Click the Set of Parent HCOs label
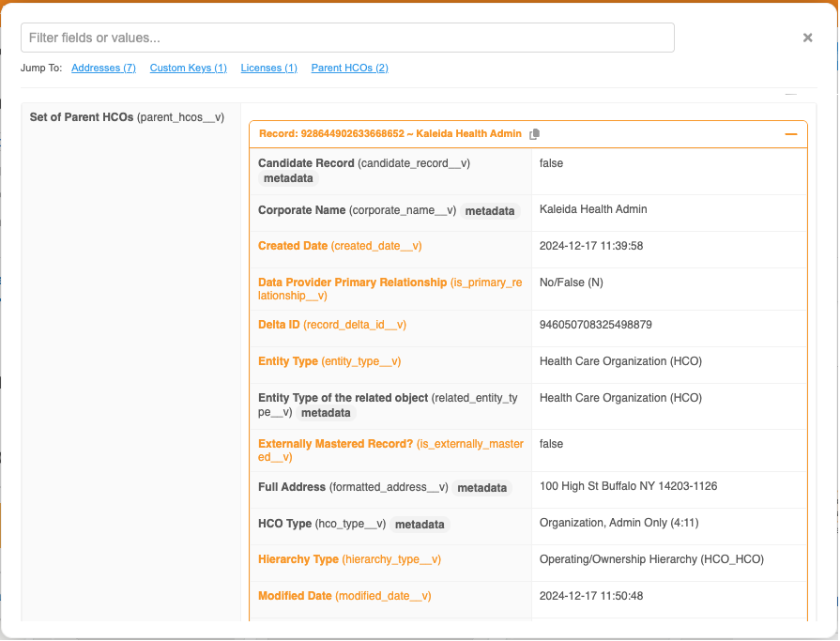This screenshot has height=641, width=840. click(x=127, y=117)
